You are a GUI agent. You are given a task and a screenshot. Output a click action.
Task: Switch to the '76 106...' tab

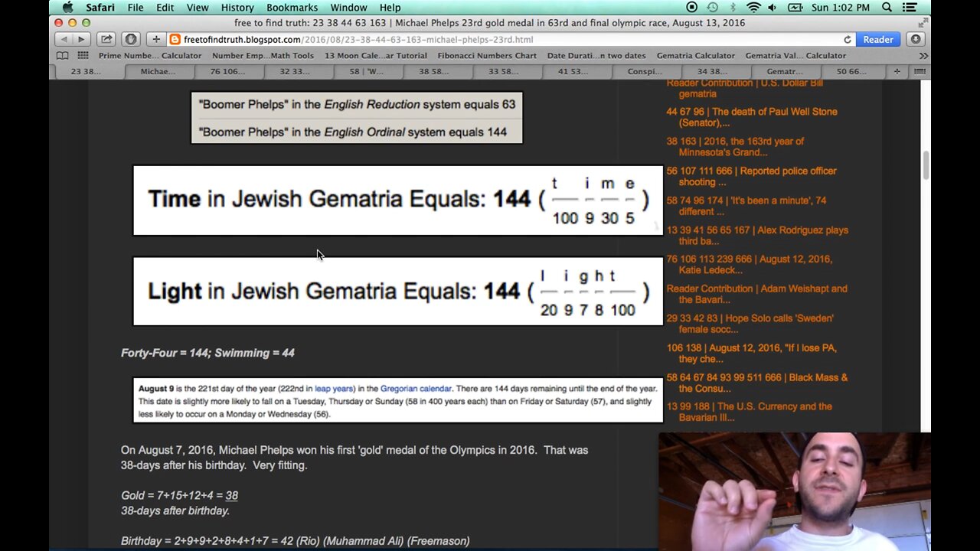227,71
